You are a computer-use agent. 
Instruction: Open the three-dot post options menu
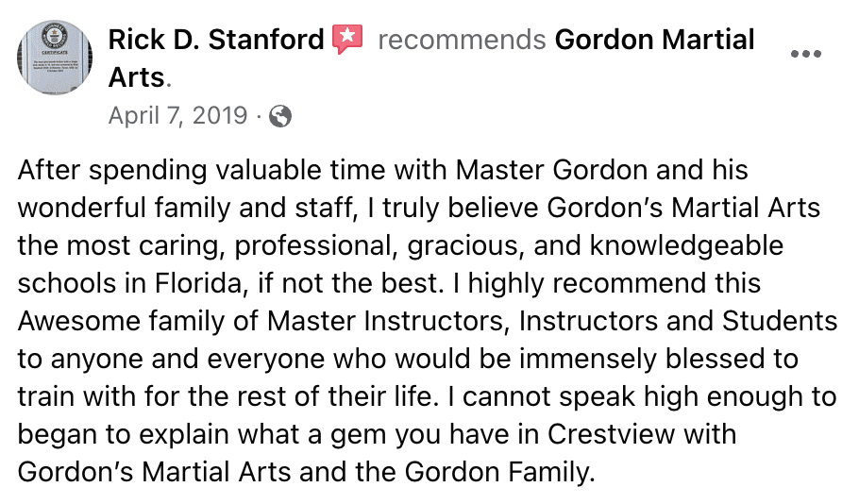(x=805, y=54)
